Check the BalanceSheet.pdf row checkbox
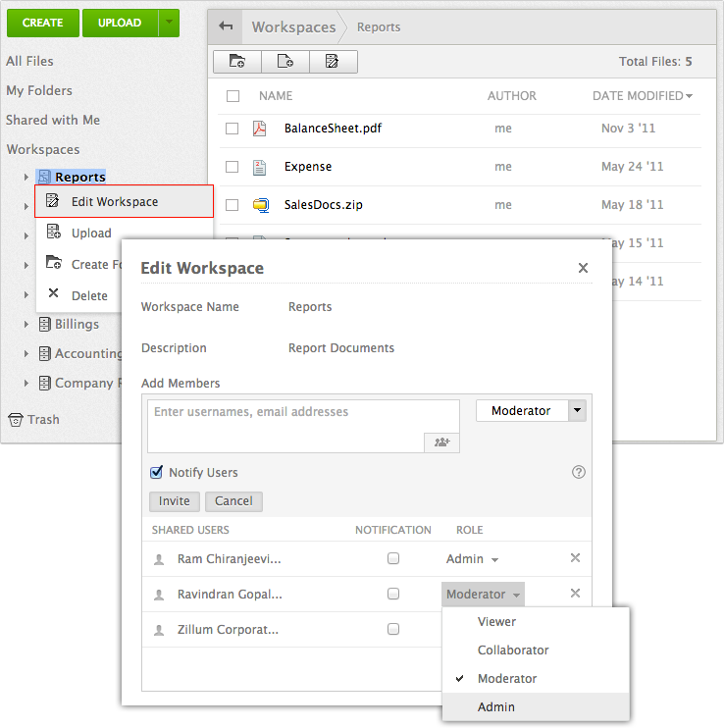 [x=233, y=129]
